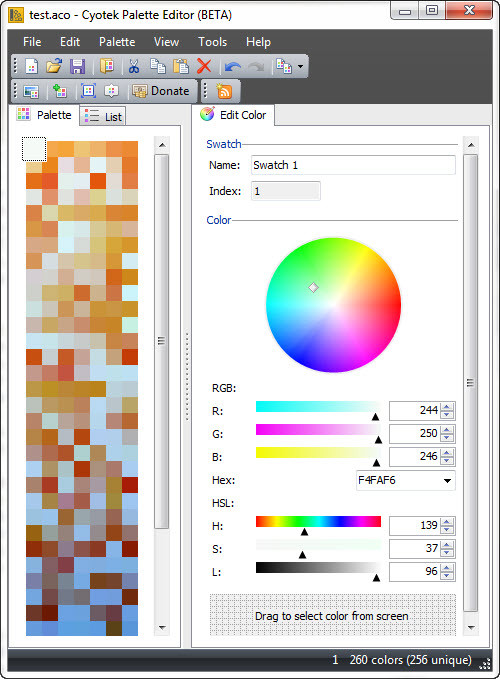The image size is (500, 679).
Task: Click Edit Color panel scrollbar up arrow
Action: (471, 145)
